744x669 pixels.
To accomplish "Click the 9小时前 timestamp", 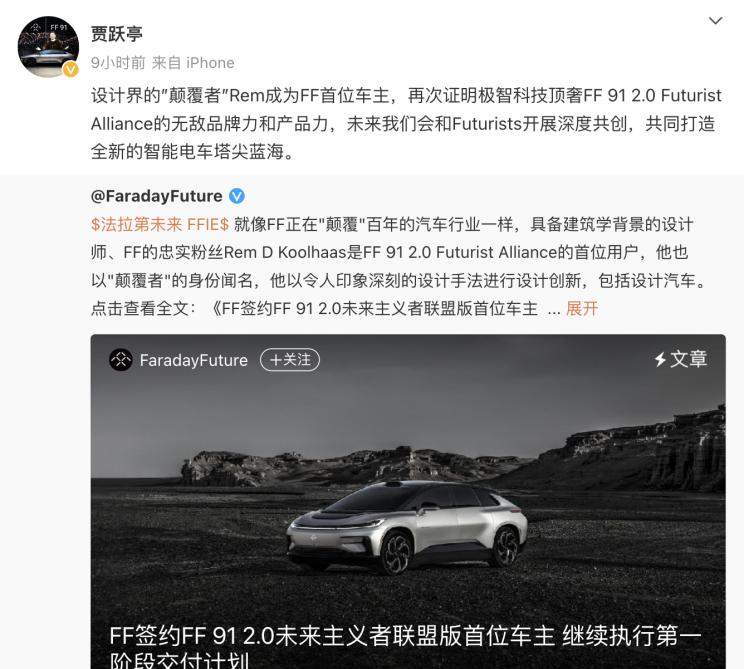I will tap(118, 63).
